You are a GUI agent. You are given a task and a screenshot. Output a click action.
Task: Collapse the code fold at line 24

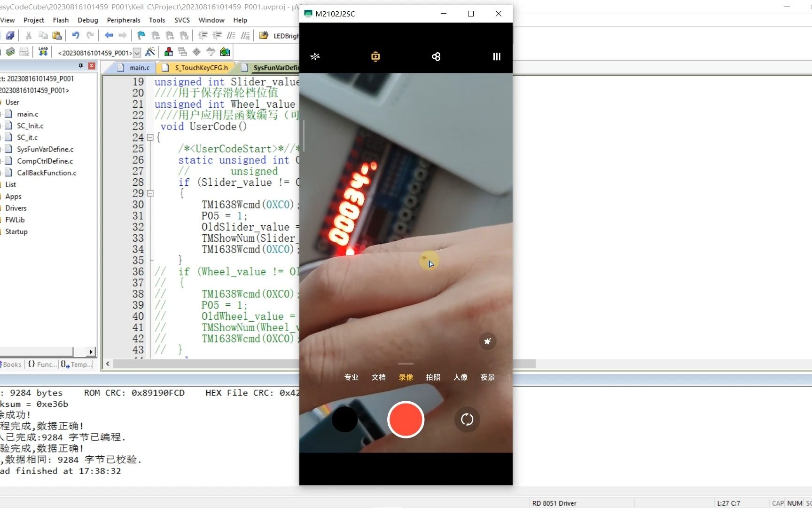pos(150,138)
